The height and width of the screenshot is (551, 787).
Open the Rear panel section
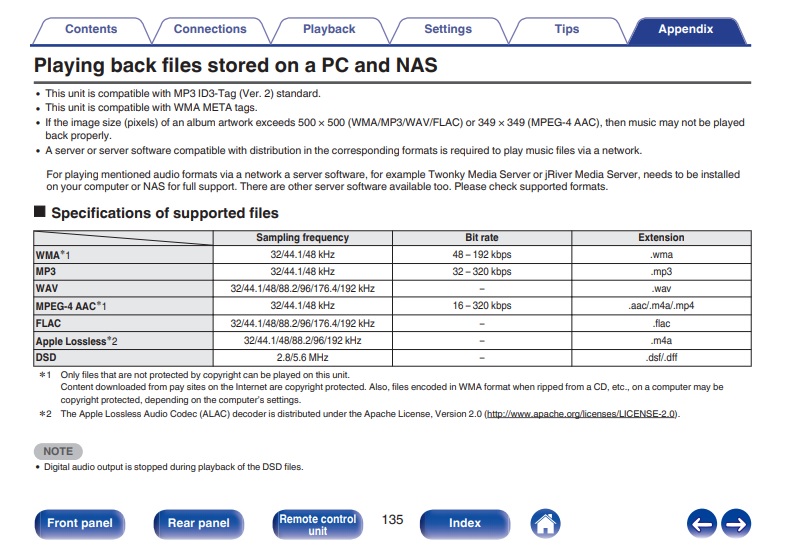pos(199,523)
